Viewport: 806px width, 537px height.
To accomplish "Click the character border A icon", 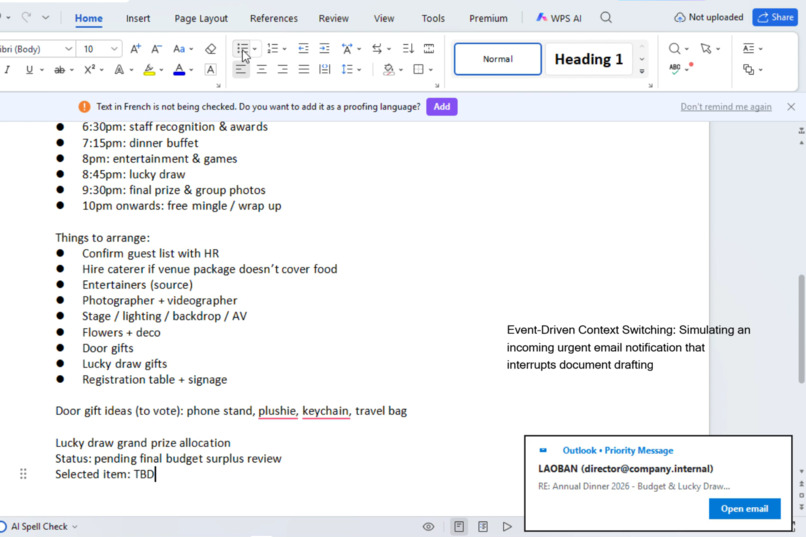I will (x=210, y=69).
